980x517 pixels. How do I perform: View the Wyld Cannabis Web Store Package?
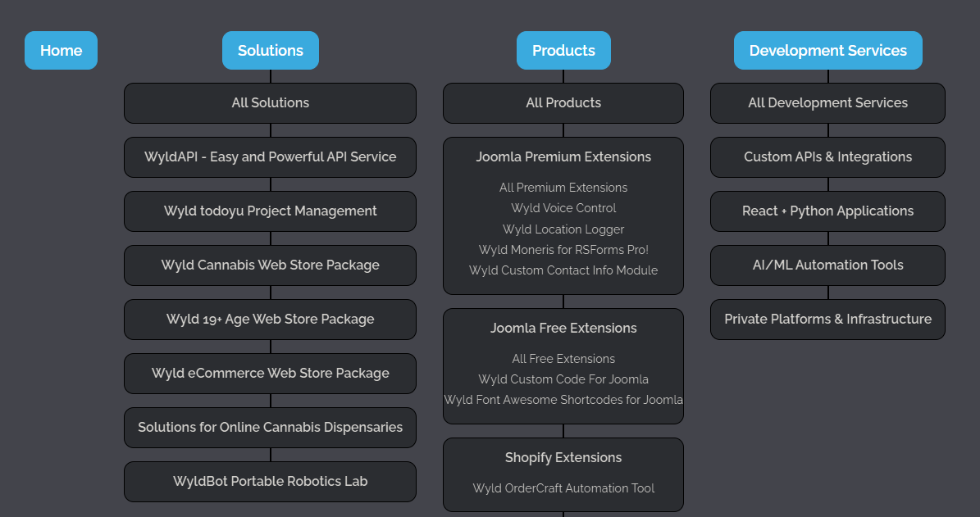coord(270,265)
